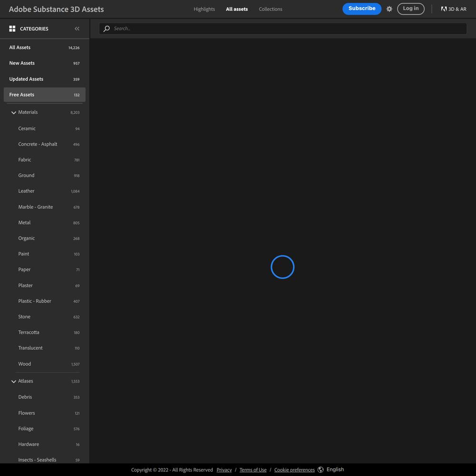Collapse the Materials category chevron
Viewport: 476px width, 476px height.
coord(14,113)
